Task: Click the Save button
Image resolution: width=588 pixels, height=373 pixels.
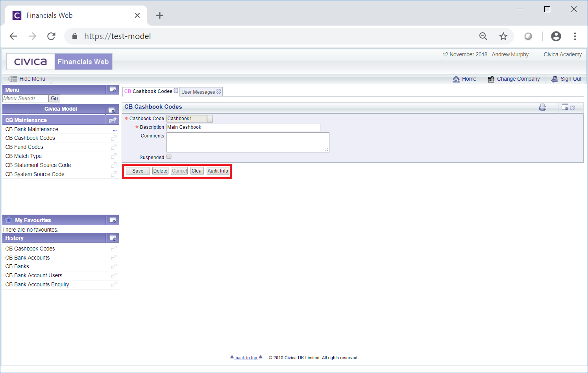Action: click(x=138, y=171)
